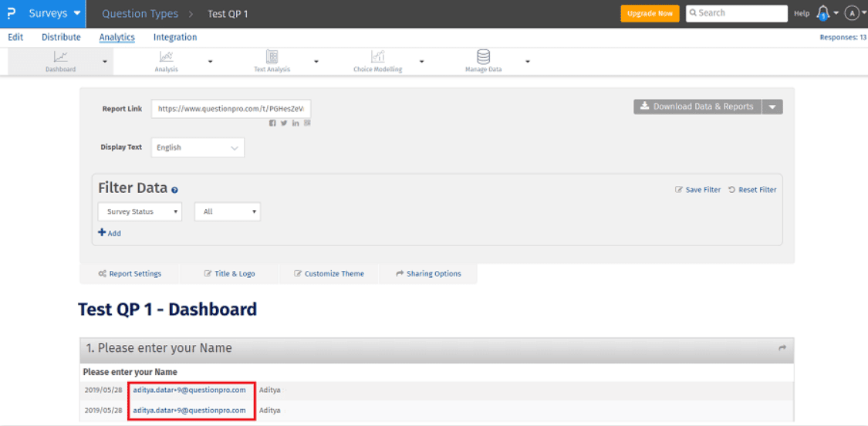This screenshot has width=868, height=426.
Task: Share report link on Facebook
Action: pos(272,123)
